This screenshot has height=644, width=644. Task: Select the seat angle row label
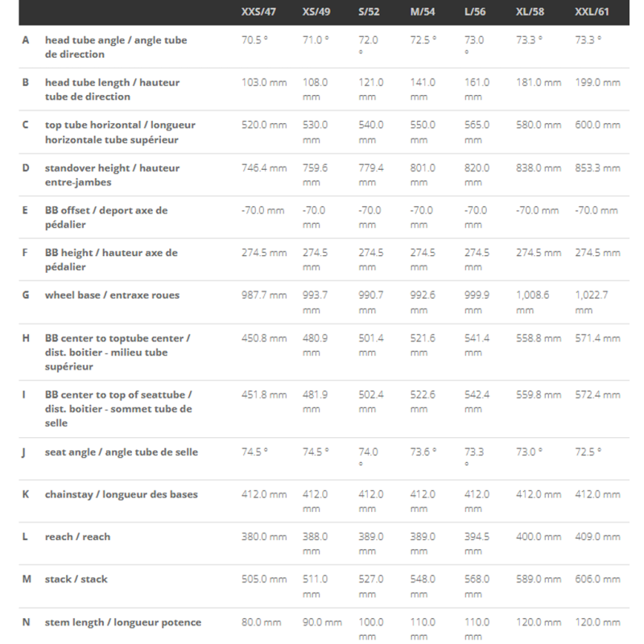[121, 452]
